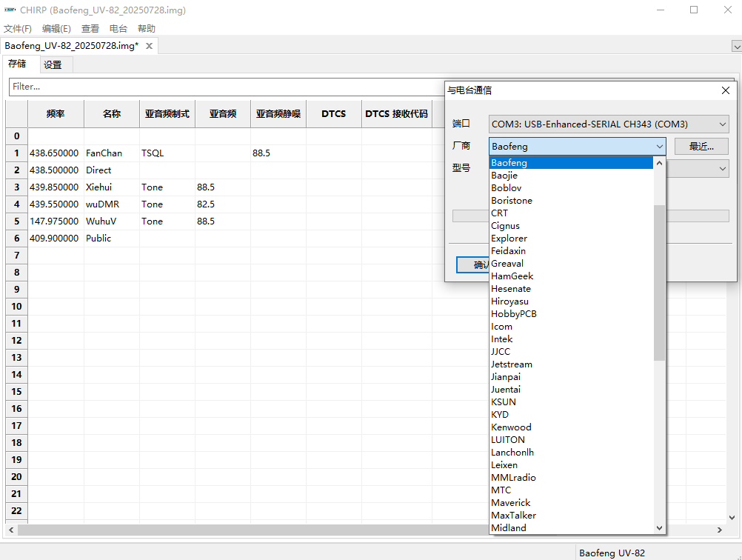Click the DTCS 接收代码 column header

[x=397, y=113]
